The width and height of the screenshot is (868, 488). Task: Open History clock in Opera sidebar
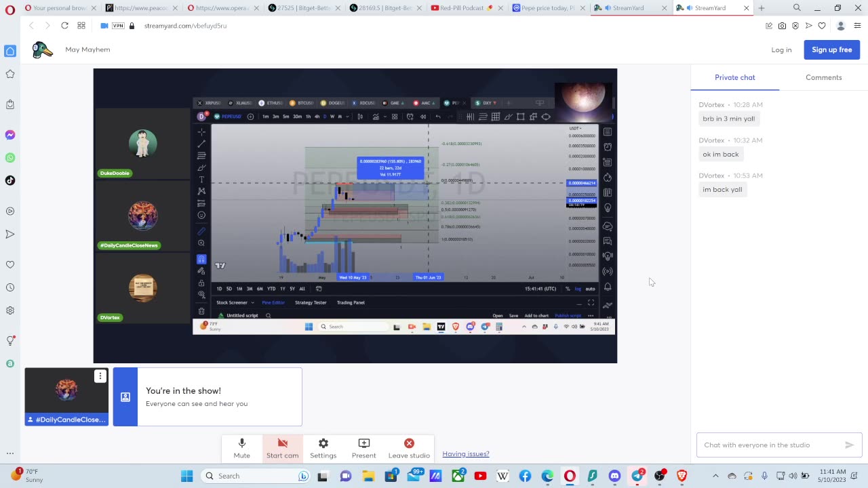tap(10, 287)
